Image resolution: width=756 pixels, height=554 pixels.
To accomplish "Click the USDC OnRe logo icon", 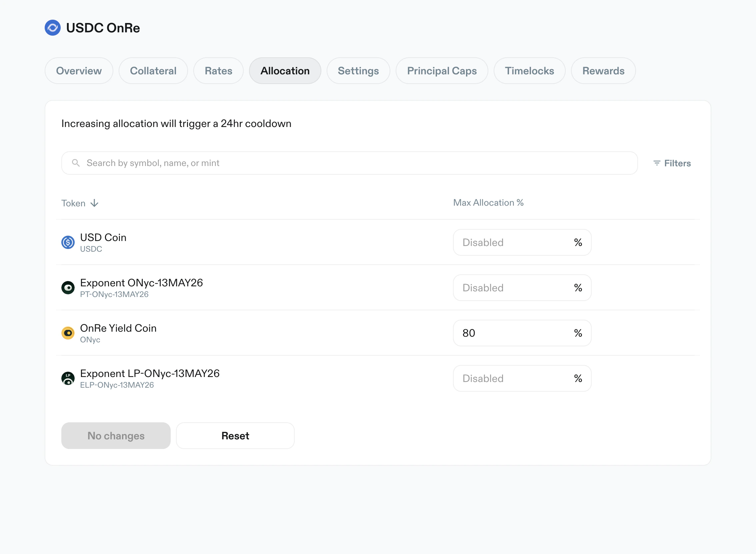I will pyautogui.click(x=53, y=28).
